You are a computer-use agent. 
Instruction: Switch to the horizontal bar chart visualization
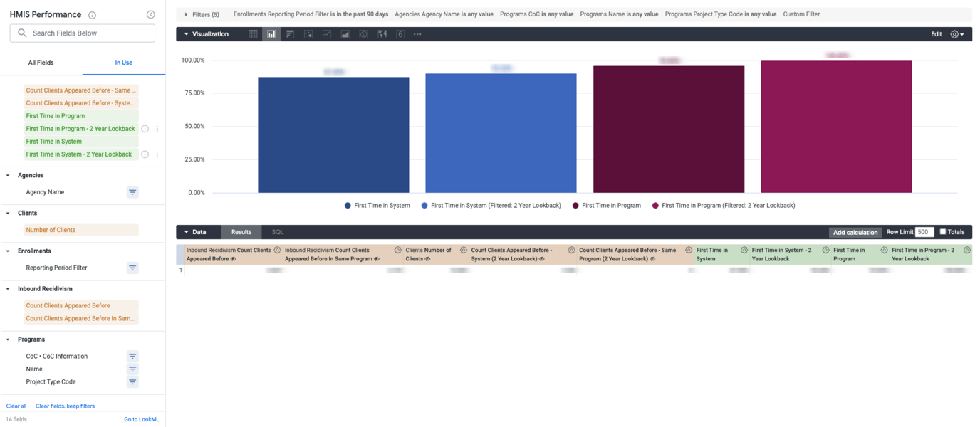coord(290,33)
